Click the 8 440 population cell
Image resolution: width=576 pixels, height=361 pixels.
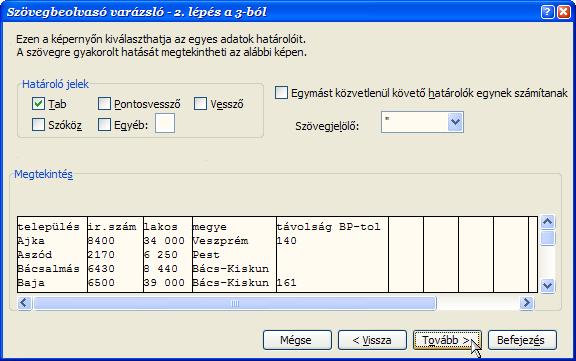[161, 269]
